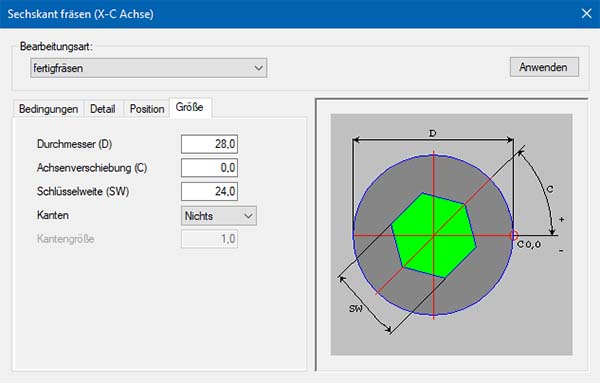Click the disabled Kantengröße field
600x383 pixels.
pyautogui.click(x=209, y=239)
